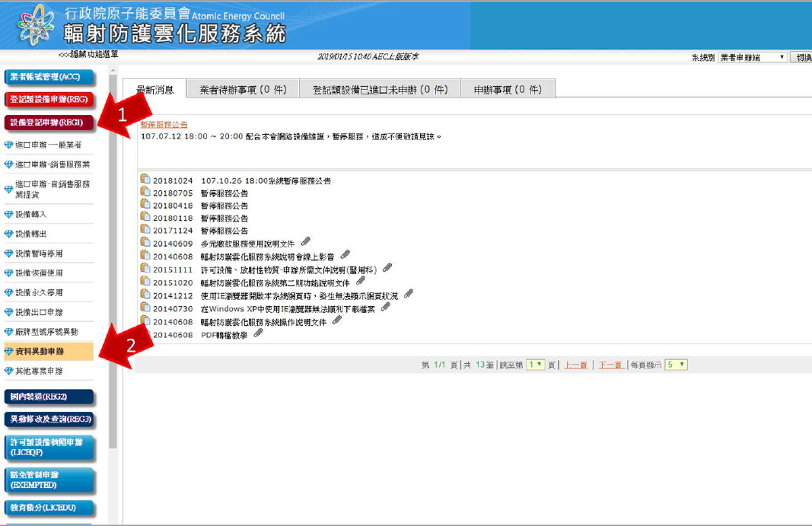The height and width of the screenshot is (526, 812).
Task: Click the 暫停服務公告 headline link
Action: pyautogui.click(x=164, y=124)
